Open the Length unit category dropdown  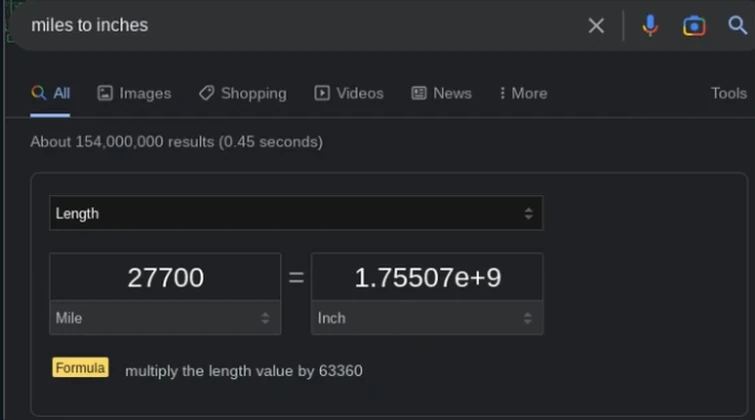[296, 213]
